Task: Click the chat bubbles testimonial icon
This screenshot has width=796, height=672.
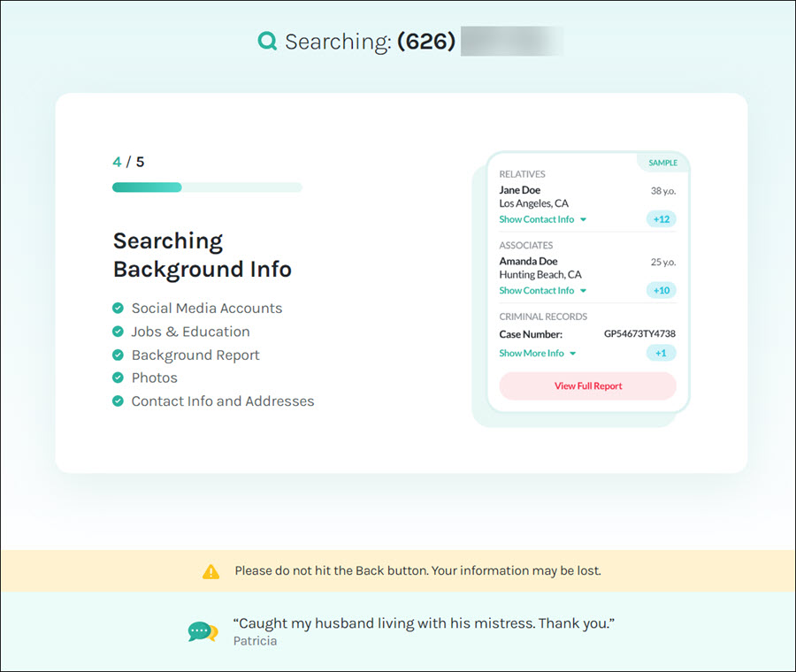Action: click(203, 632)
